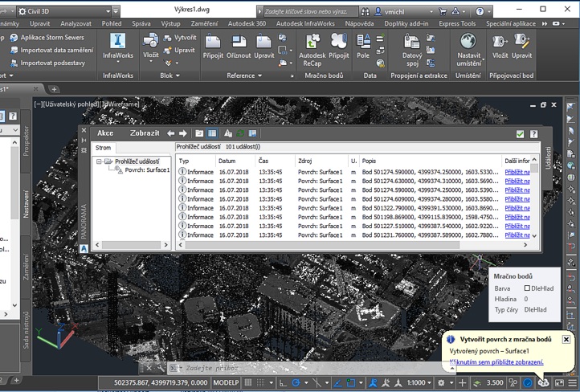
Task: Toggle hardware acceleration blue circle icon
Action: pyautogui.click(x=528, y=382)
